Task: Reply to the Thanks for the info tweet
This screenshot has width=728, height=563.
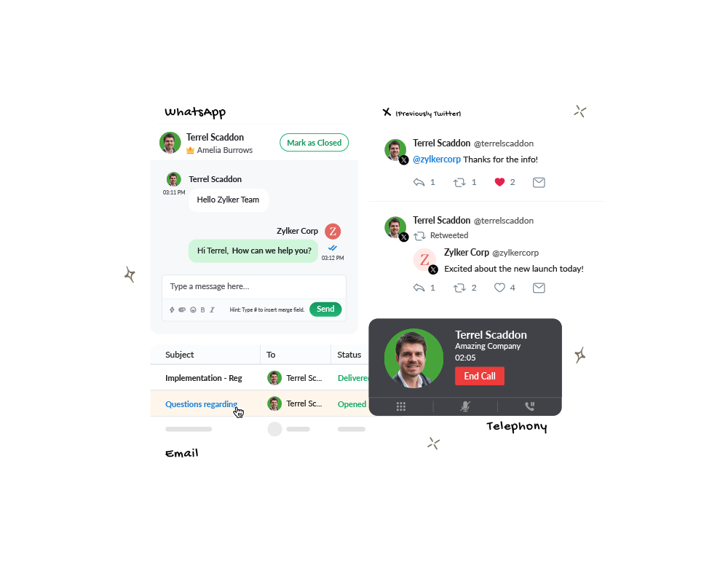Action: (419, 182)
